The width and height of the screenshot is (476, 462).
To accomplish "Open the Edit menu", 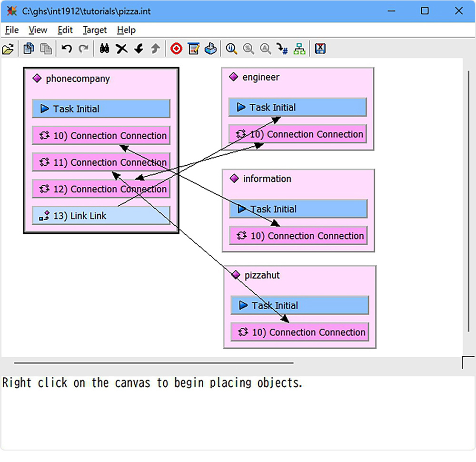I will click(65, 30).
